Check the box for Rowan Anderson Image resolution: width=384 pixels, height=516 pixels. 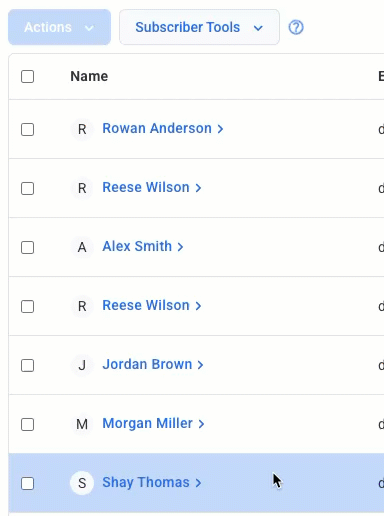coord(27,129)
